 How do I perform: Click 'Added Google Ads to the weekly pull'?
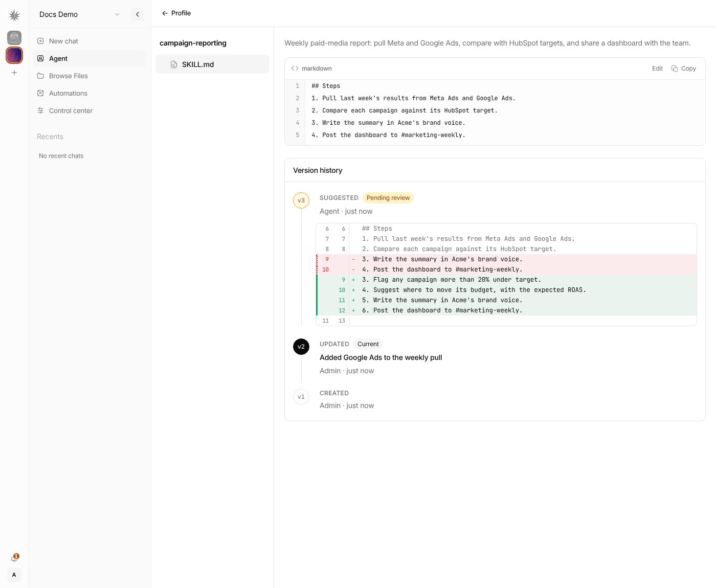[381, 357]
